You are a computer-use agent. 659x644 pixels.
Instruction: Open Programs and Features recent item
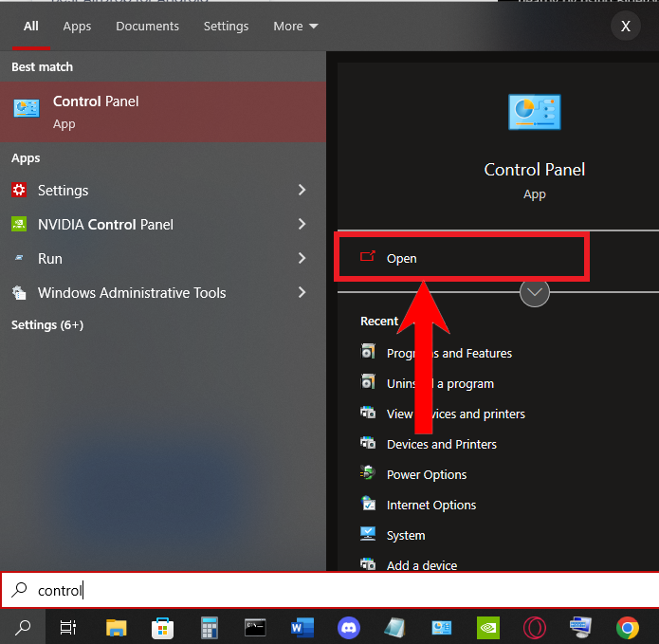point(449,353)
